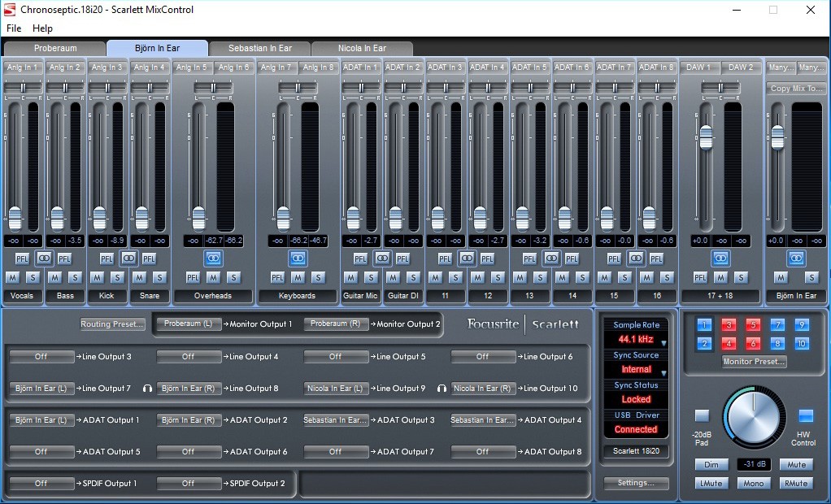Click the Copy Mix To button
Viewport: 831px width, 504px height.
[797, 89]
